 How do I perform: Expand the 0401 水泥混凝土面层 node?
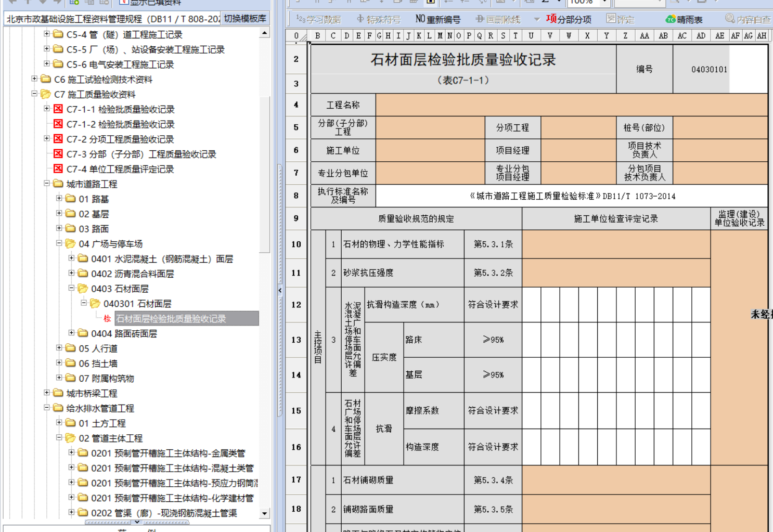click(72, 258)
